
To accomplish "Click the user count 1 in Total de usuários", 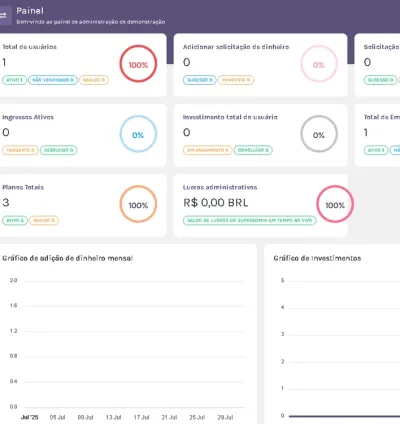I will (x=4, y=62).
